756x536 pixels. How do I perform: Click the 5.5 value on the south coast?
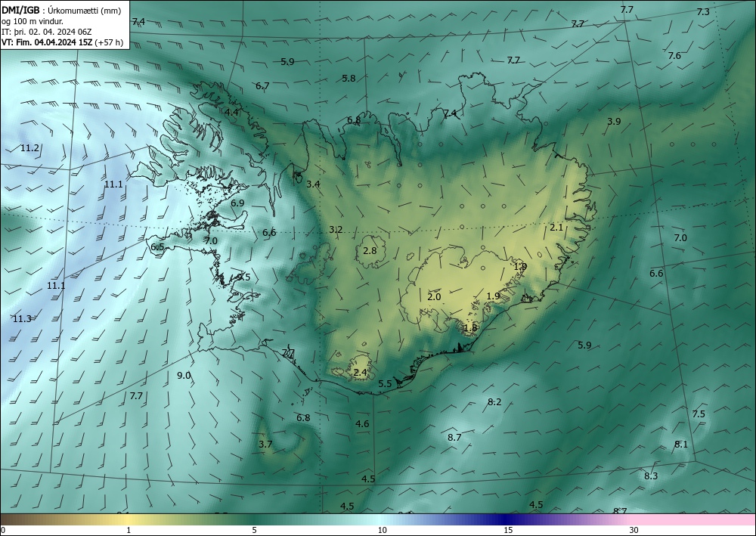pyautogui.click(x=385, y=384)
